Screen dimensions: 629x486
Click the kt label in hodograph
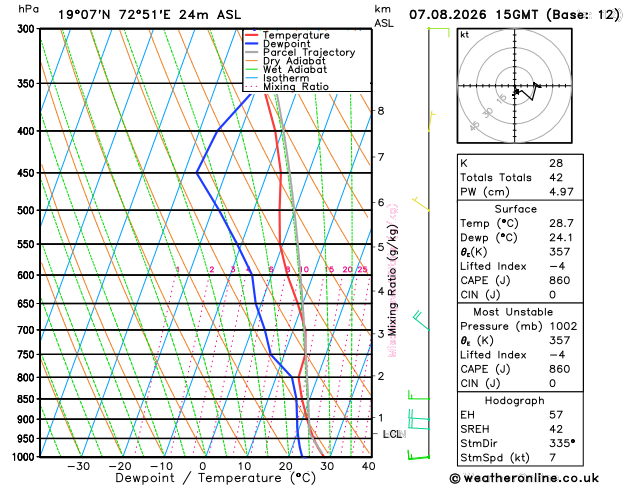coord(465,35)
